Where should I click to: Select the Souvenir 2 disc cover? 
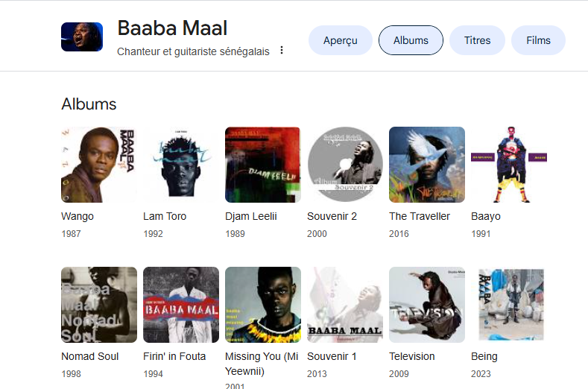click(345, 165)
